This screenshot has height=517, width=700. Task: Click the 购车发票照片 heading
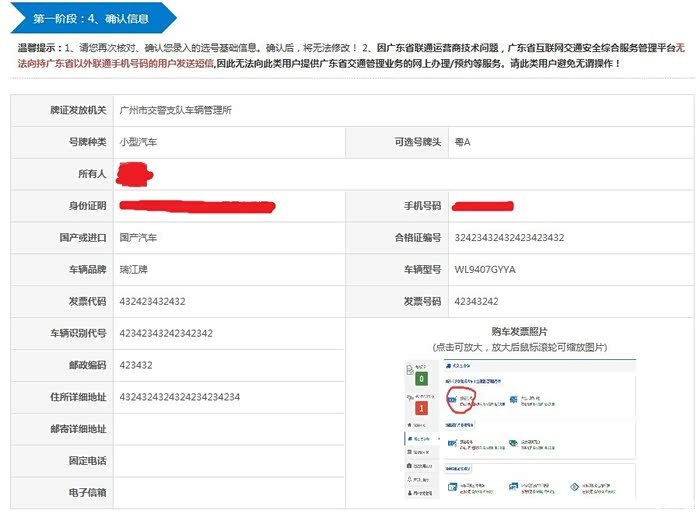(519, 333)
